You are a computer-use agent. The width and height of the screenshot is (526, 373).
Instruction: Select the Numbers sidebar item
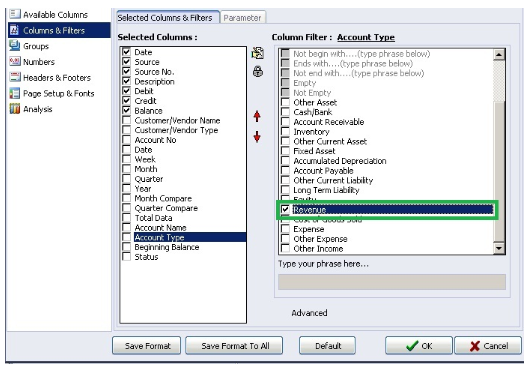coord(39,62)
